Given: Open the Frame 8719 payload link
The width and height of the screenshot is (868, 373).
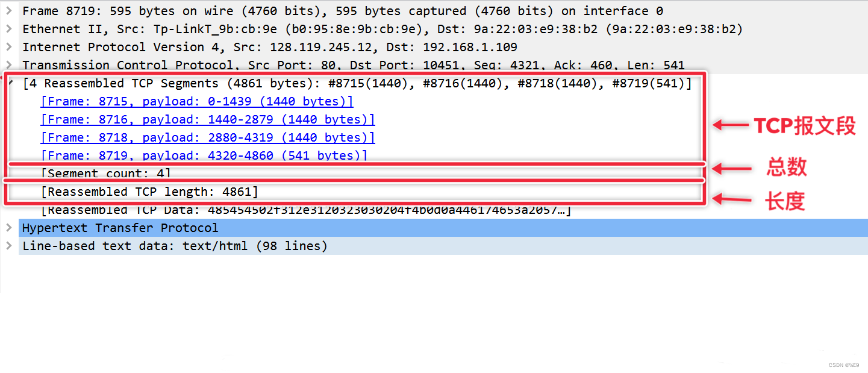Looking at the screenshot, I should tap(204, 155).
